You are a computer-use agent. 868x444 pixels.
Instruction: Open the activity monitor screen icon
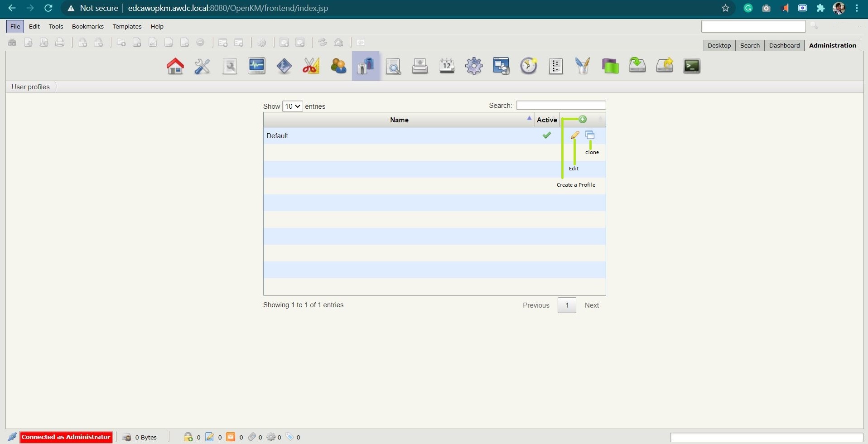257,66
